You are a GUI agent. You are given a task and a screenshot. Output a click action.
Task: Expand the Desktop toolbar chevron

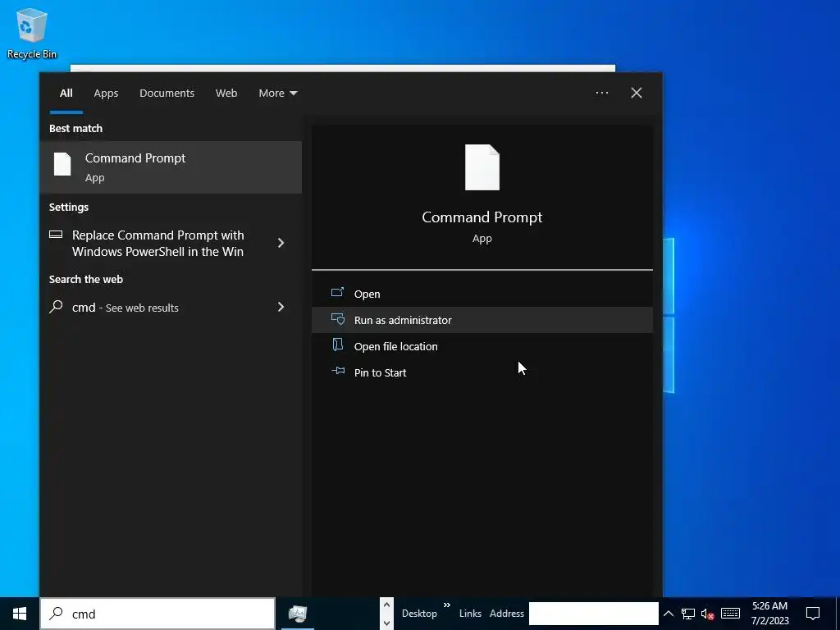[447, 605]
